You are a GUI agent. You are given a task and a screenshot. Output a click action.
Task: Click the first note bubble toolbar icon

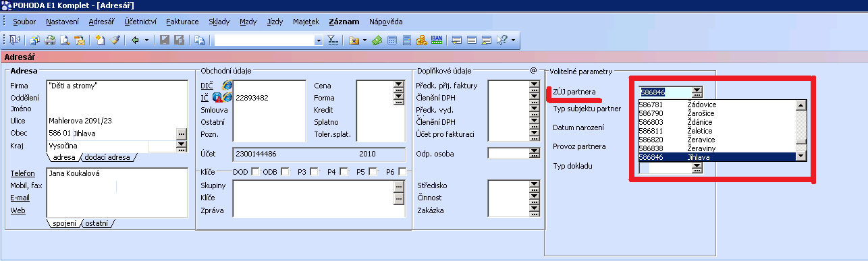(457, 40)
